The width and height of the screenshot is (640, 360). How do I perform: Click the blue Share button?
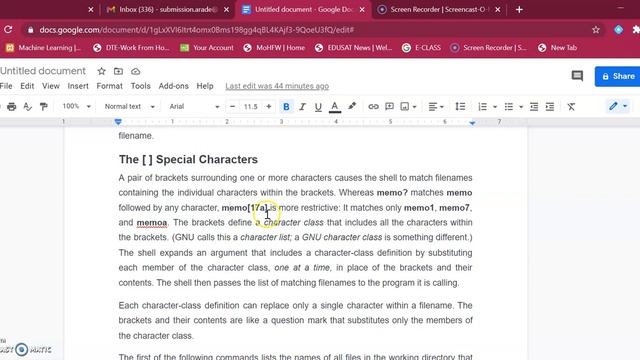coord(618,76)
